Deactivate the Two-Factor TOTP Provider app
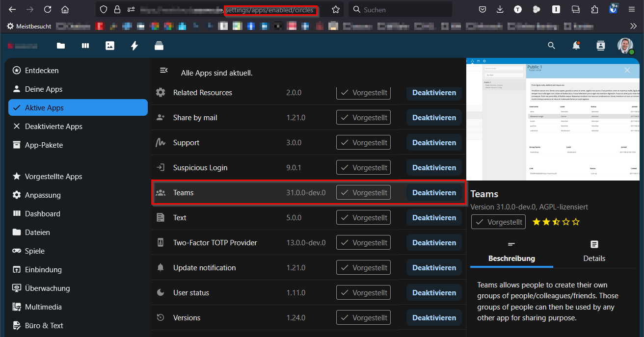The image size is (644, 337). point(434,243)
